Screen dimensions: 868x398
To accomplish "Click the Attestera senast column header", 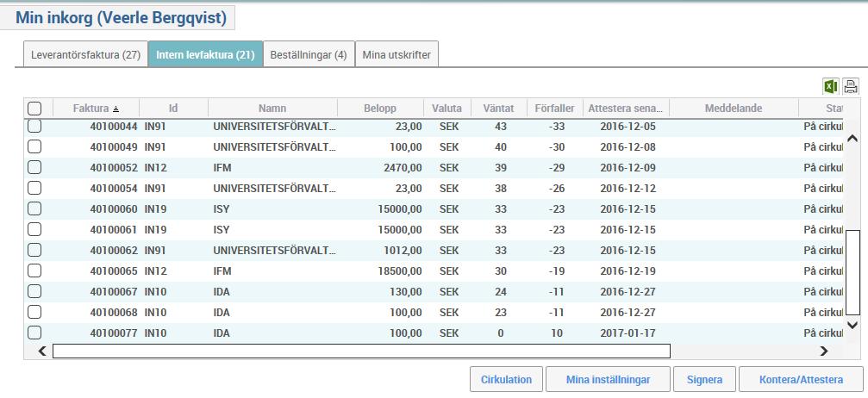I will click(x=626, y=108).
